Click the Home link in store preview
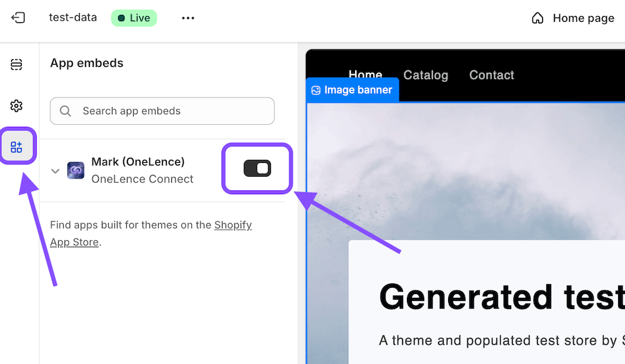This screenshot has width=625, height=364. tap(365, 75)
